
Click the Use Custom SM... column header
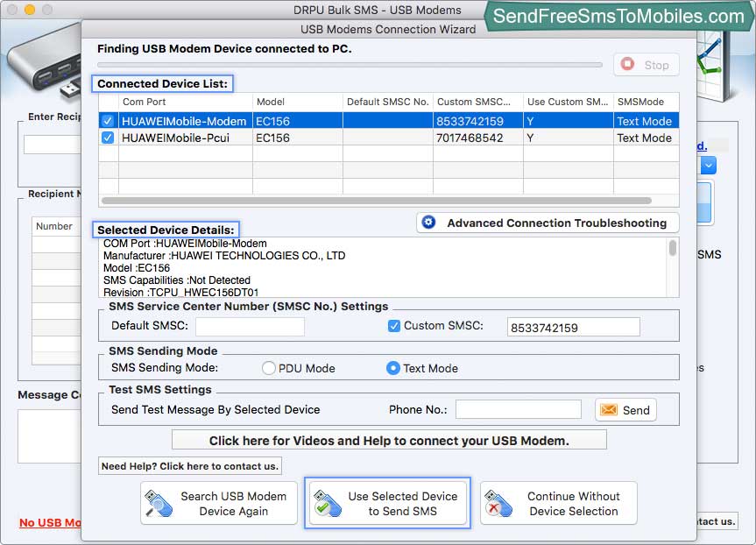point(568,102)
